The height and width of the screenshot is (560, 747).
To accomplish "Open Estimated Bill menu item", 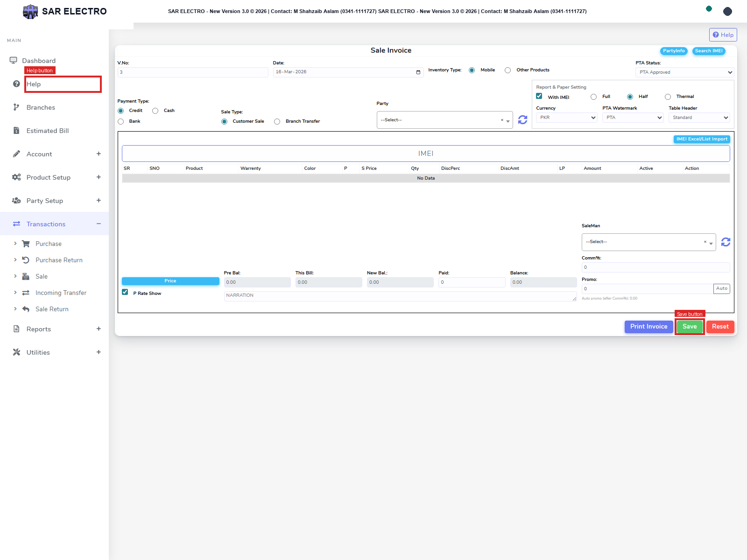I will click(48, 131).
